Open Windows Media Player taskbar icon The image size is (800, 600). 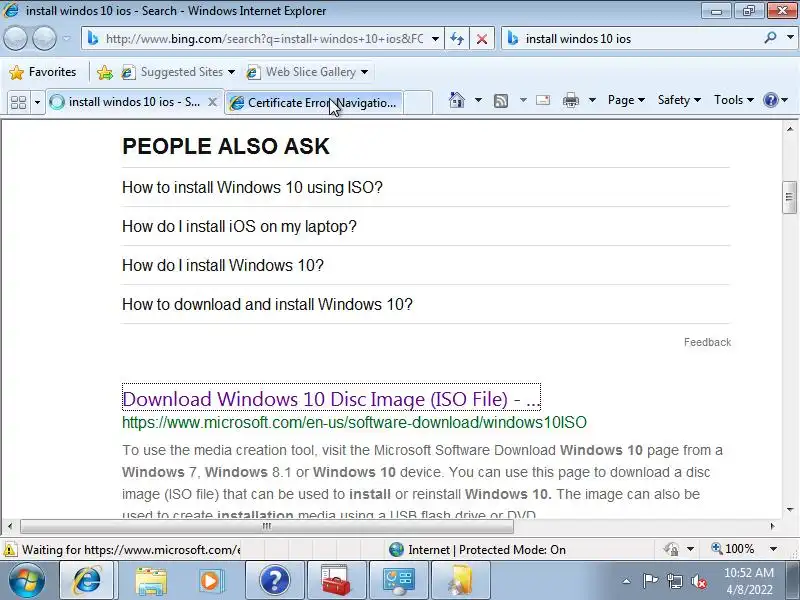(211, 581)
